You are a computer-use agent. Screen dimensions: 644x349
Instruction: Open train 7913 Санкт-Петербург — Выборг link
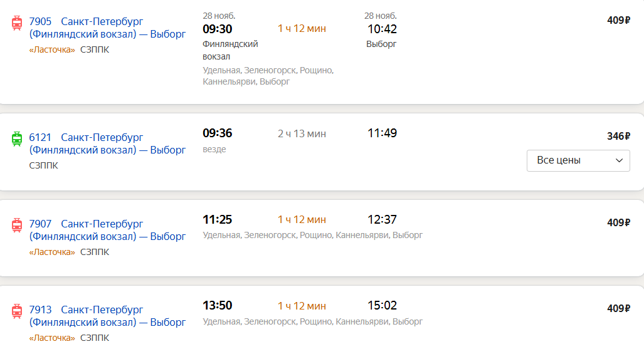click(x=107, y=316)
